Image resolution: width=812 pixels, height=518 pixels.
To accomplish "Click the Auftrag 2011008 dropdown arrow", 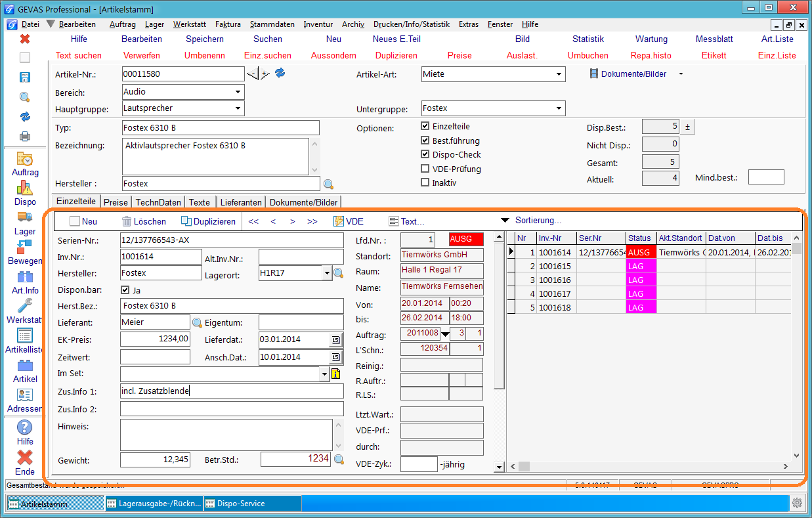I will [x=445, y=334].
